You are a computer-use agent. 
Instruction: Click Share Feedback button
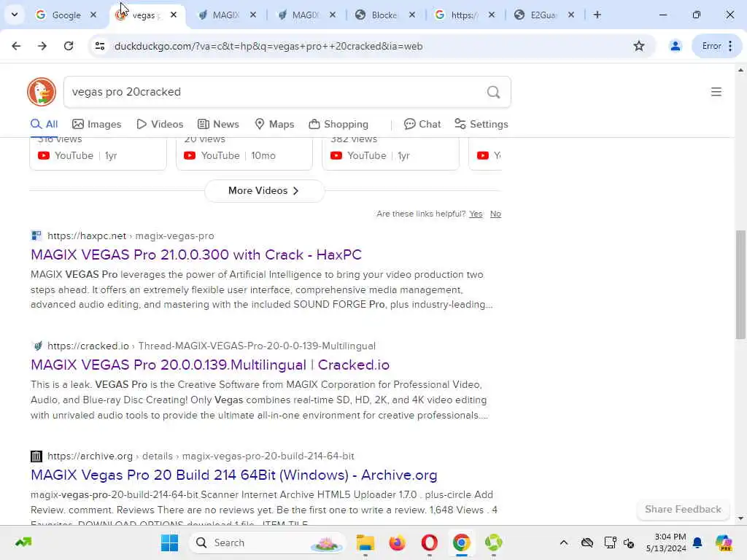(683, 509)
